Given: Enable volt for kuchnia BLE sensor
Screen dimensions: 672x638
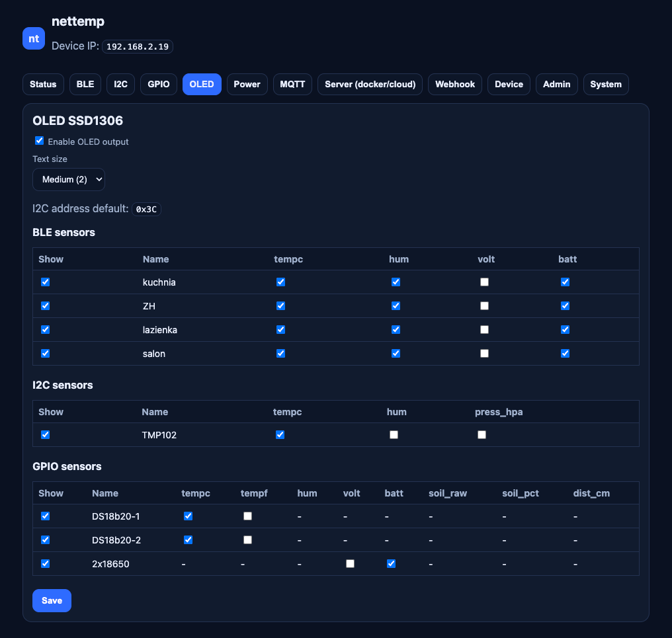Looking at the screenshot, I should click(484, 282).
